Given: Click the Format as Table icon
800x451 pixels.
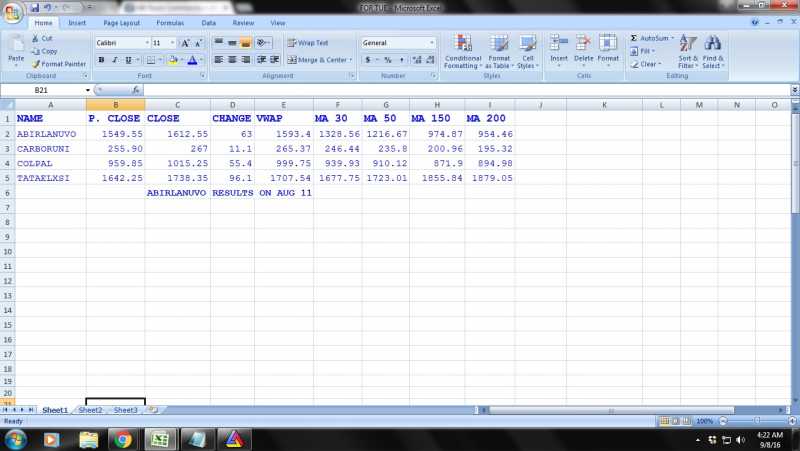Looking at the screenshot, I should click(x=499, y=45).
